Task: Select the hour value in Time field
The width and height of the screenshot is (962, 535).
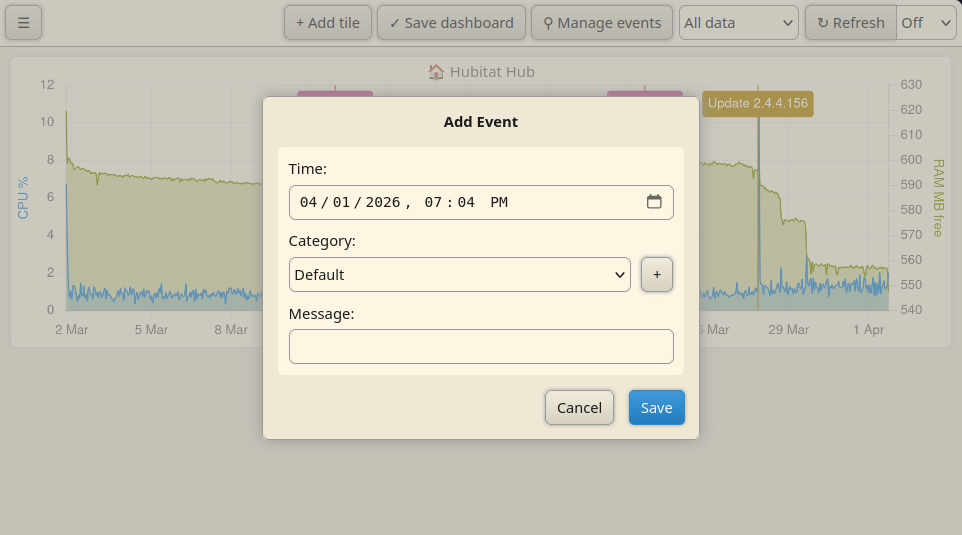Action: click(433, 202)
